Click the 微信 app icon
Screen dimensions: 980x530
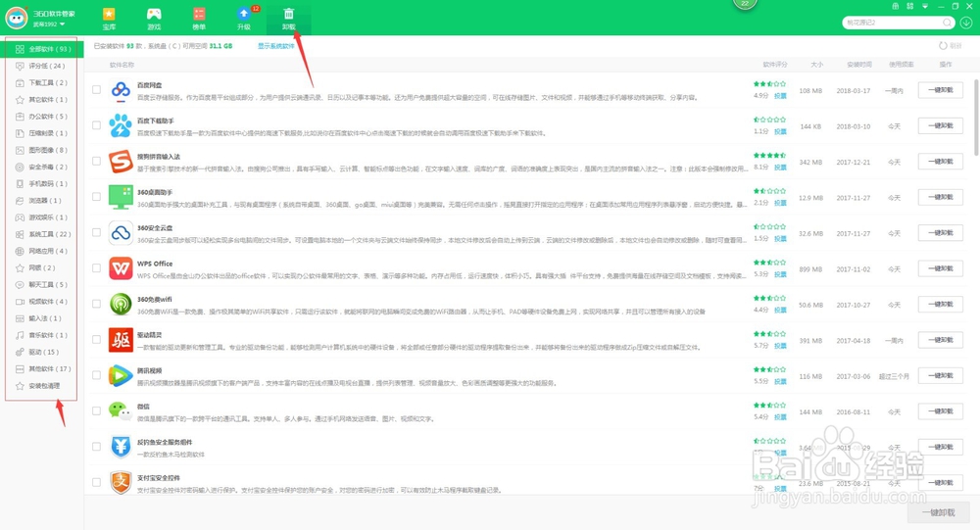coord(120,410)
